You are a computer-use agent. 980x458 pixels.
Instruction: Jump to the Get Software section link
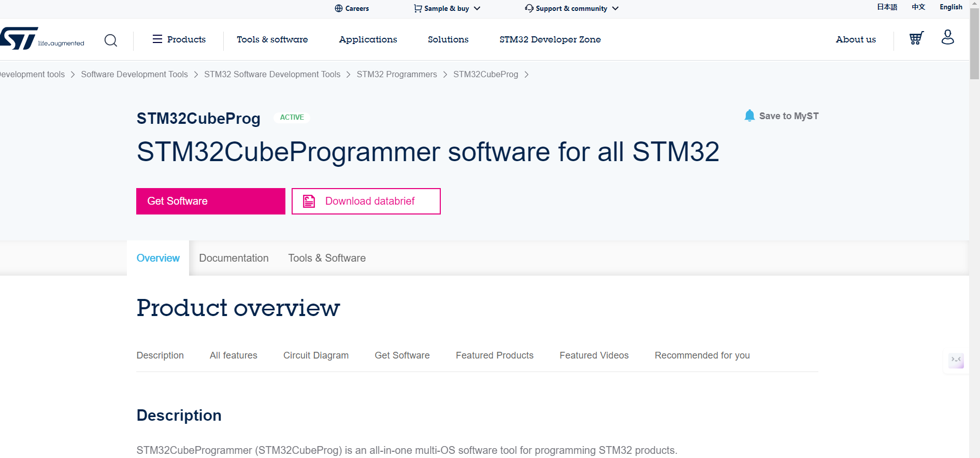402,355
